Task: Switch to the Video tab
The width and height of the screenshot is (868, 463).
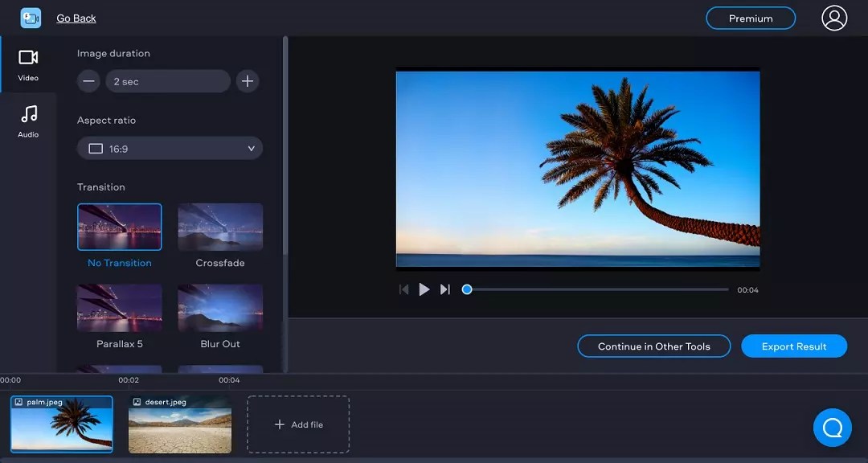Action: (x=28, y=64)
